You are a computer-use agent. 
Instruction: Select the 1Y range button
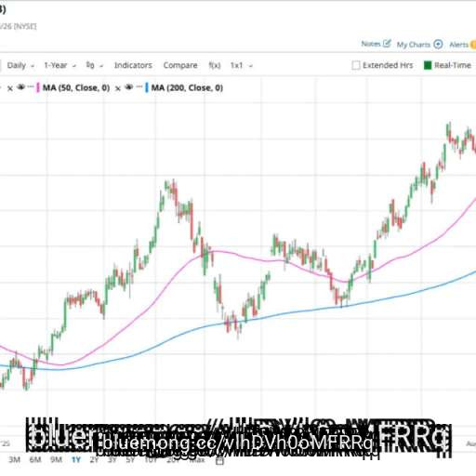[76, 459]
